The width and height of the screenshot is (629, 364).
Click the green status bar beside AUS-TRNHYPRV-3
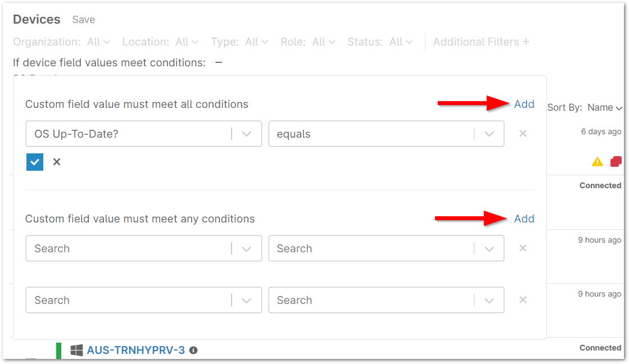point(58,351)
